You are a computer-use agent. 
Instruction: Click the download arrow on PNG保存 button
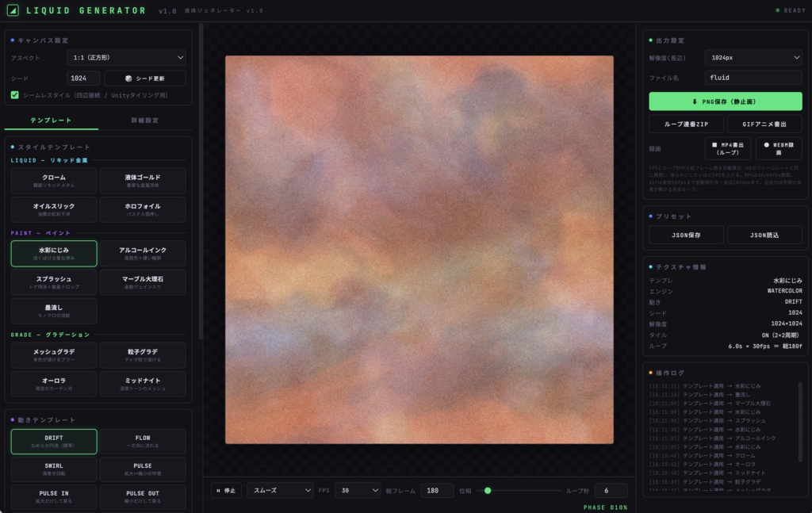point(695,101)
